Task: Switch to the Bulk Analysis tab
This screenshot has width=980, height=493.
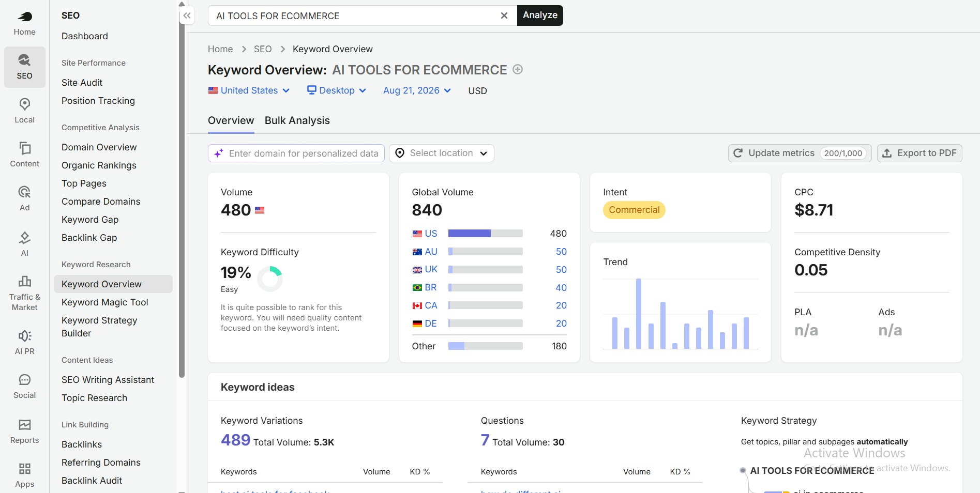Action: coord(297,120)
